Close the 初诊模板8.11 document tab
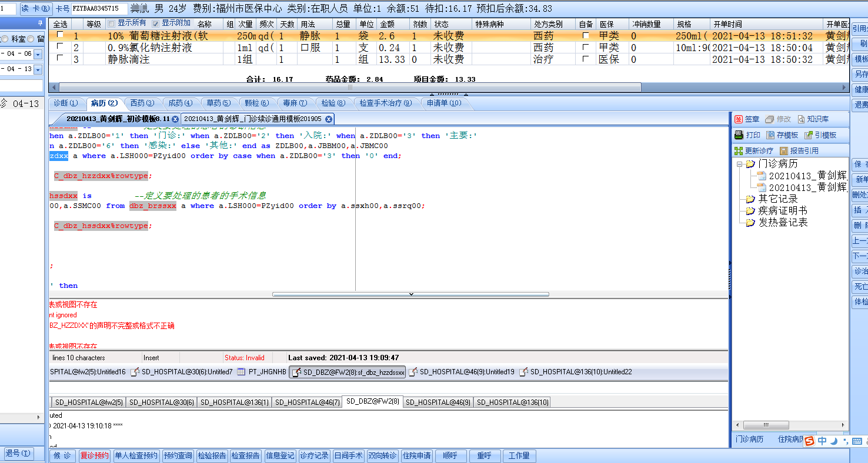The width and height of the screenshot is (868, 463). (175, 119)
